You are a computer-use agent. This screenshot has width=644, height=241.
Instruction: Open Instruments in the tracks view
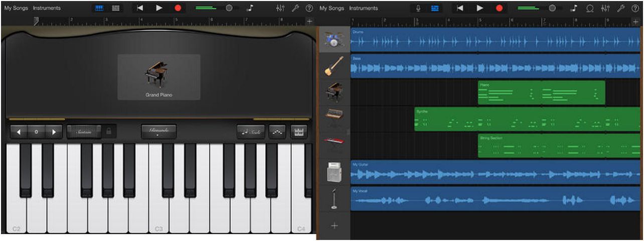pos(363,8)
